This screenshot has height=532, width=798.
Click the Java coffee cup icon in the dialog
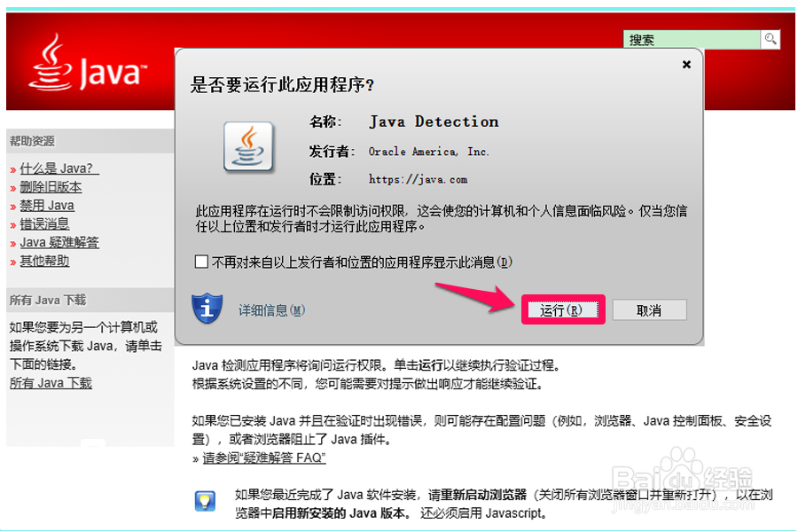[x=248, y=146]
